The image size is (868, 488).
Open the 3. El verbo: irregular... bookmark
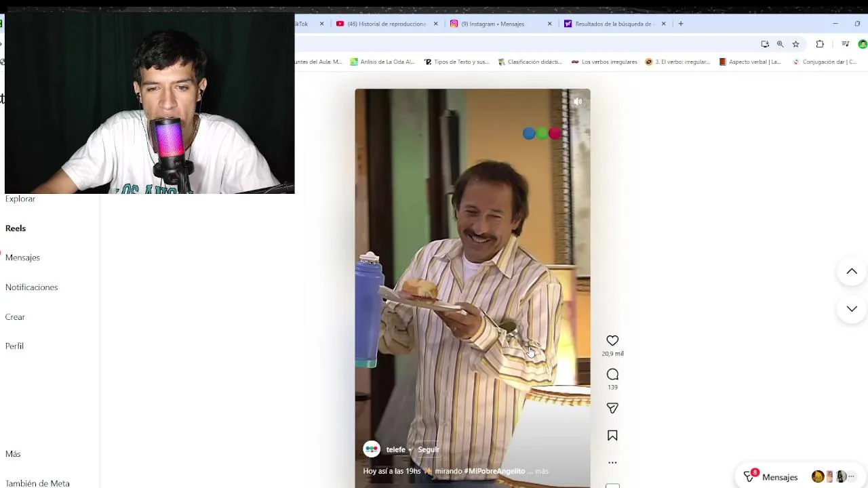click(x=677, y=62)
